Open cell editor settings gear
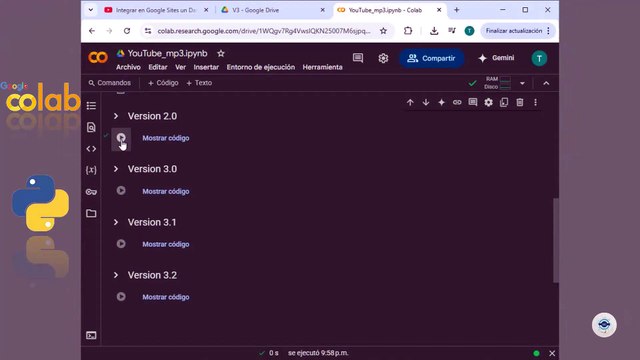Screen dimensions: 640x360 489,102
